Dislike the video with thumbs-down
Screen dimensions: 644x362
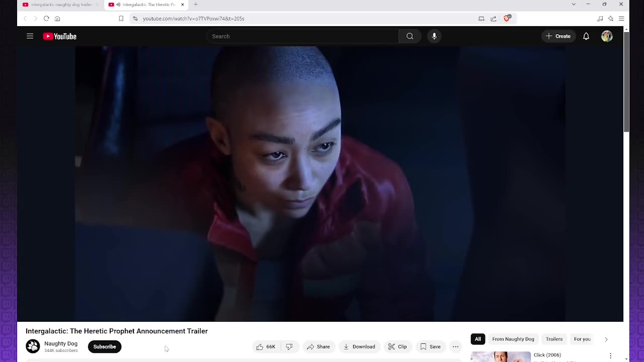(289, 346)
